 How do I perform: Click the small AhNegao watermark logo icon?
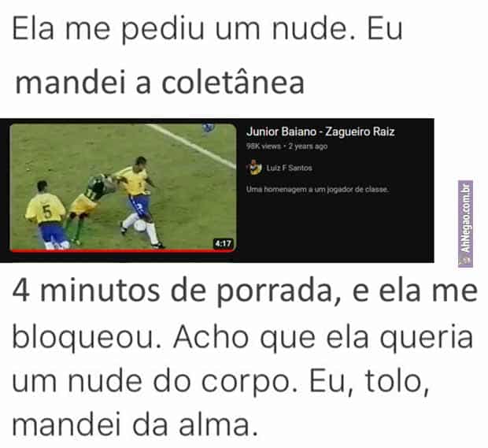point(465,261)
